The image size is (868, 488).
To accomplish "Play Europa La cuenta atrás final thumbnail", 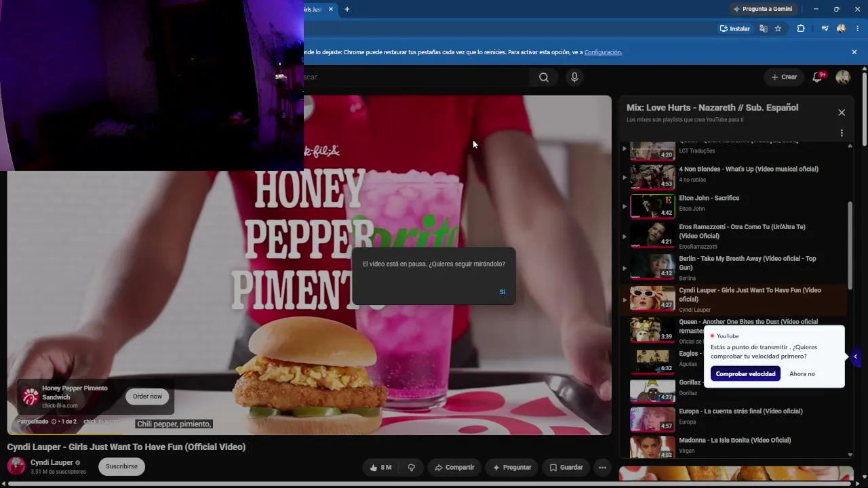I will (x=652, y=420).
